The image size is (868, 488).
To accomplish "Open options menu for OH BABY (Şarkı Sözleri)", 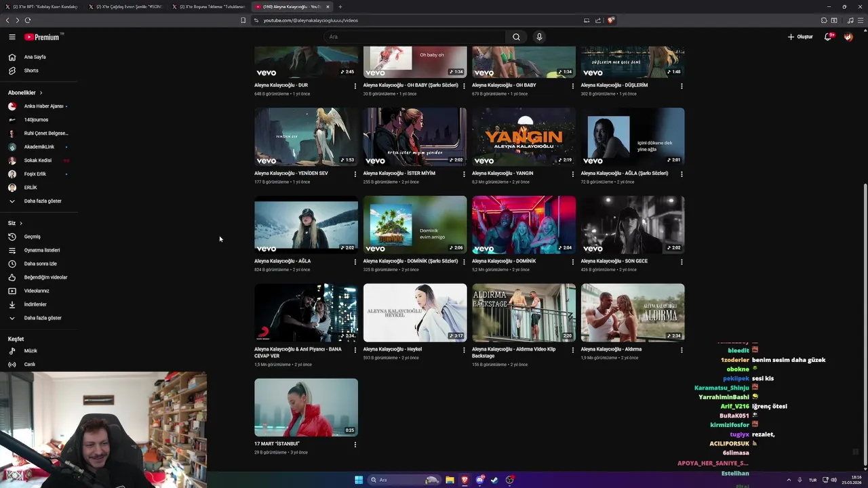I will pos(464,86).
